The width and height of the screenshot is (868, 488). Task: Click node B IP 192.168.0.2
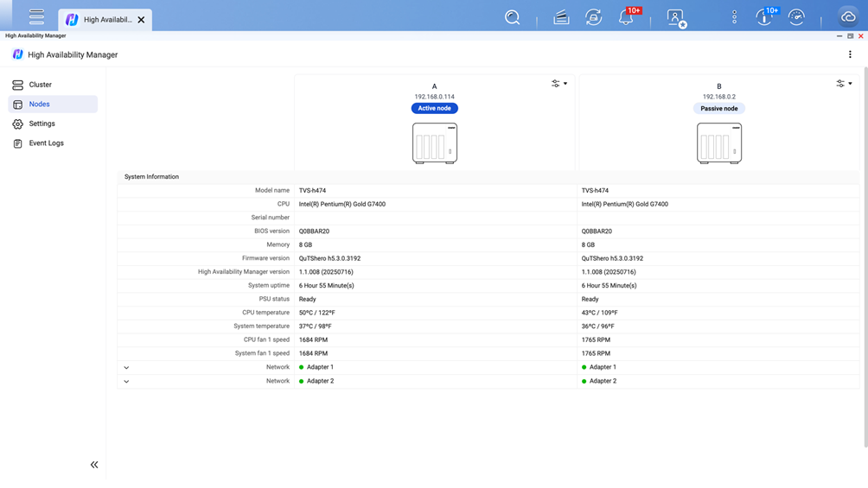coord(719,97)
